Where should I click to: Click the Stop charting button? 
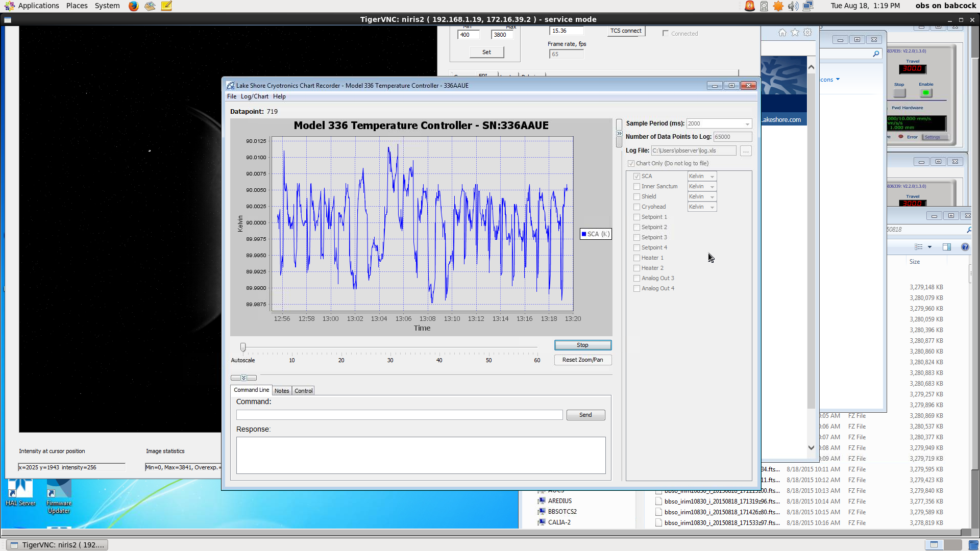[583, 345]
